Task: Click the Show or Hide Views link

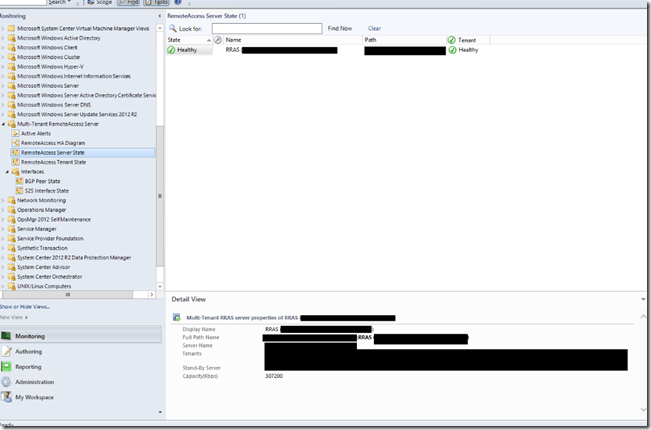Action: [x=24, y=305]
